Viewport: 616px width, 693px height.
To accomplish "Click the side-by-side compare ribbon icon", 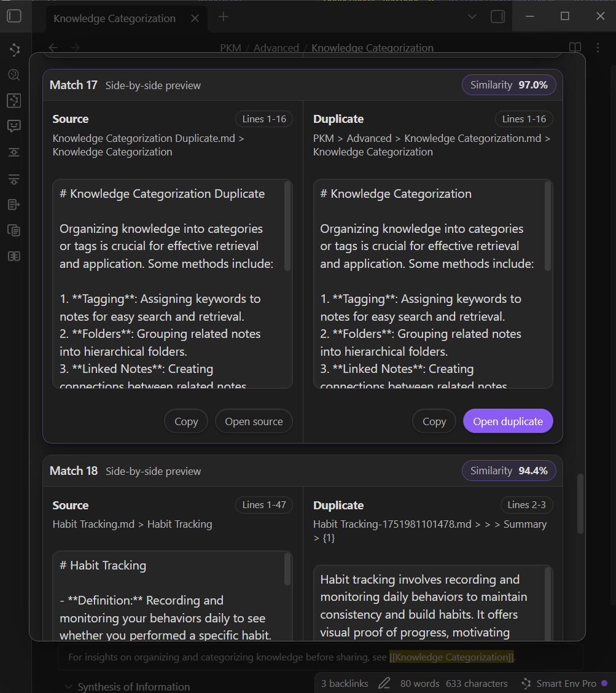I will point(14,256).
